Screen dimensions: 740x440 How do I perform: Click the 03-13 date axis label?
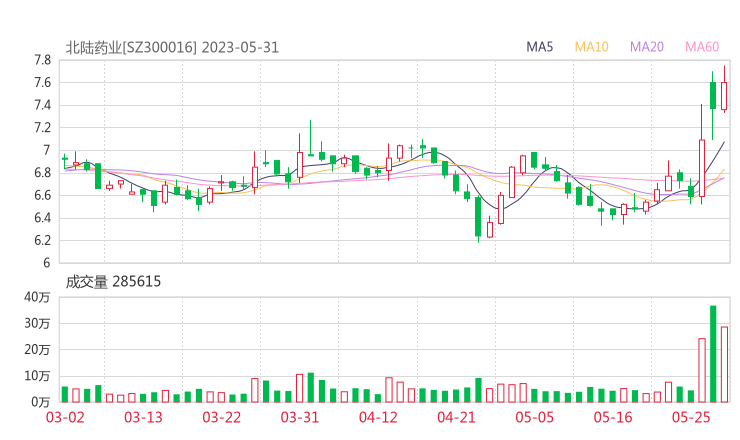coord(143,417)
